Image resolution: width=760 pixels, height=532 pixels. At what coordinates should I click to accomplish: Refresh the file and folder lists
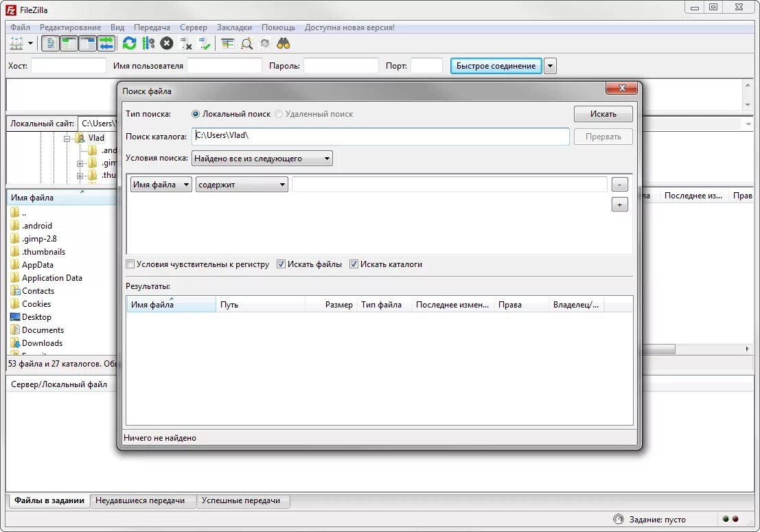(x=128, y=43)
